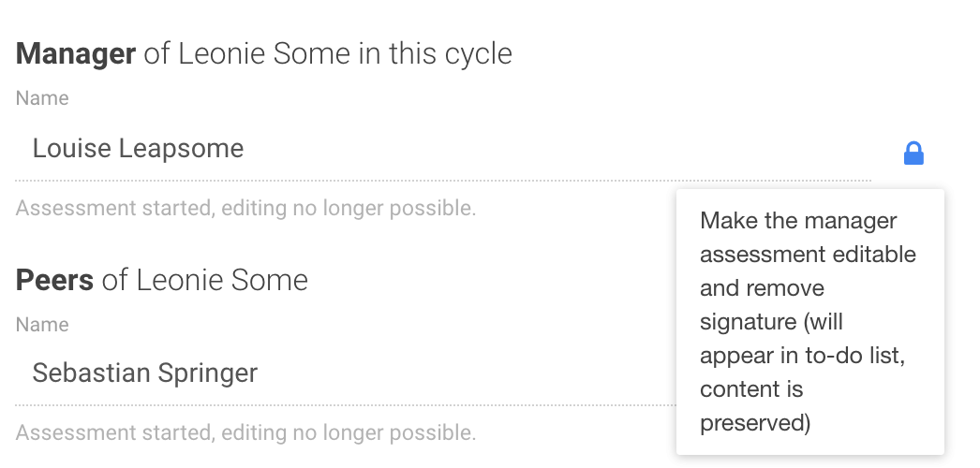Click the Name label above Sebastian Springer
The image size is (980, 468).
42,325
